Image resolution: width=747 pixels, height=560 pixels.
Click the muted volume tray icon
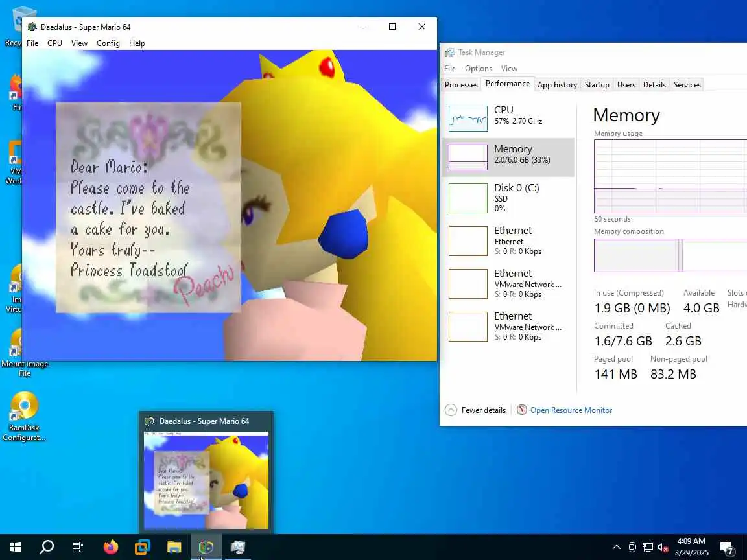click(x=663, y=547)
